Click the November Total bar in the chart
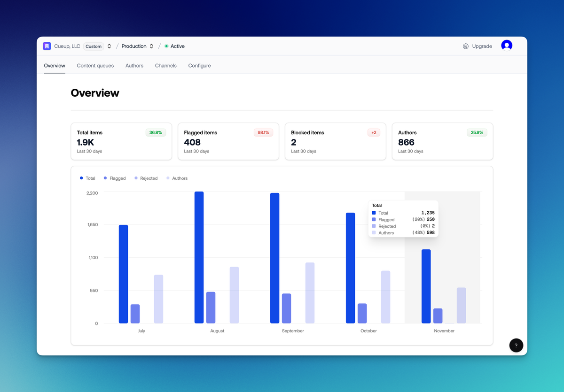 tap(427, 286)
